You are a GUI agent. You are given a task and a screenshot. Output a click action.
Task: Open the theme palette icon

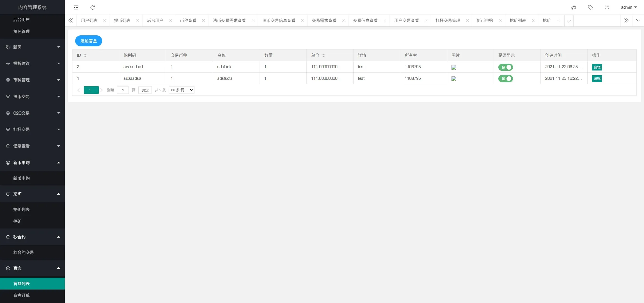574,7
